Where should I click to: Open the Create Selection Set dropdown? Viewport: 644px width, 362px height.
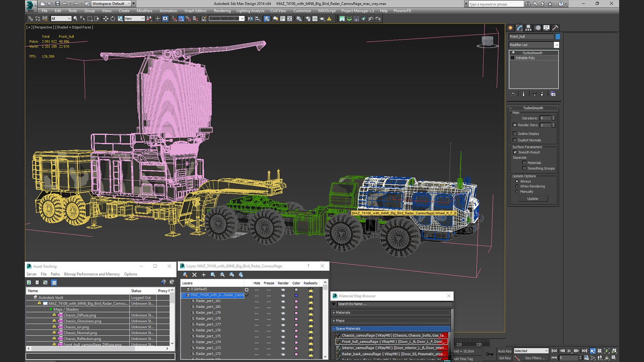[x=242, y=18]
